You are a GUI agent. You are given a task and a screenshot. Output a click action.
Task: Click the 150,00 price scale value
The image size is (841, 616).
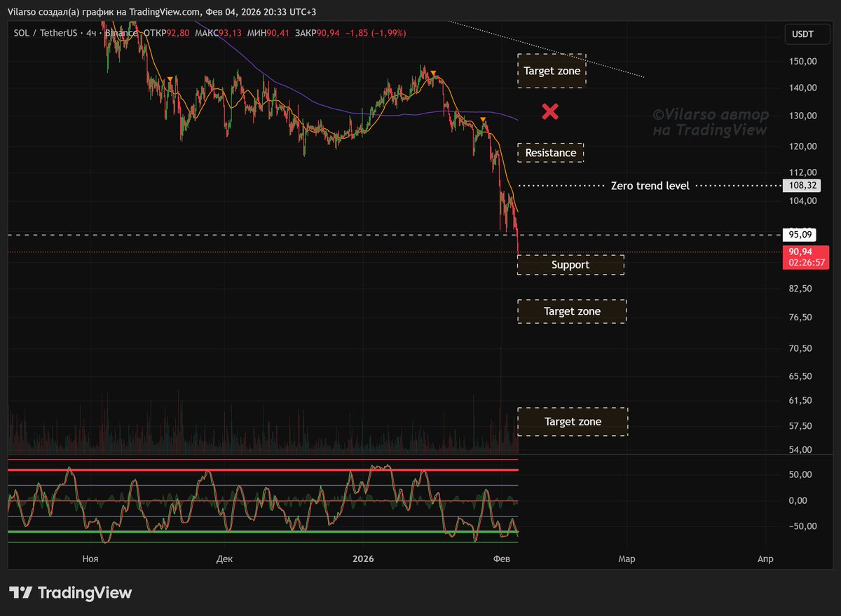click(x=802, y=62)
